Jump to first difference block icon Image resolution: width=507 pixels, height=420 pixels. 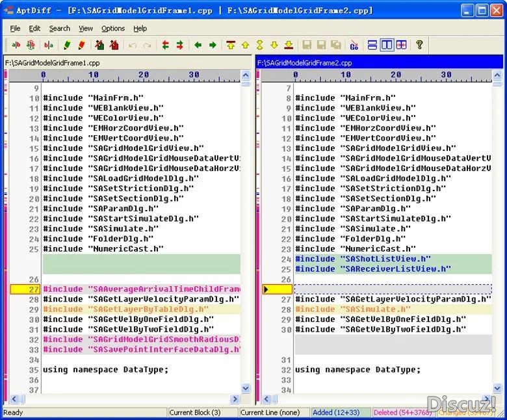231,45
